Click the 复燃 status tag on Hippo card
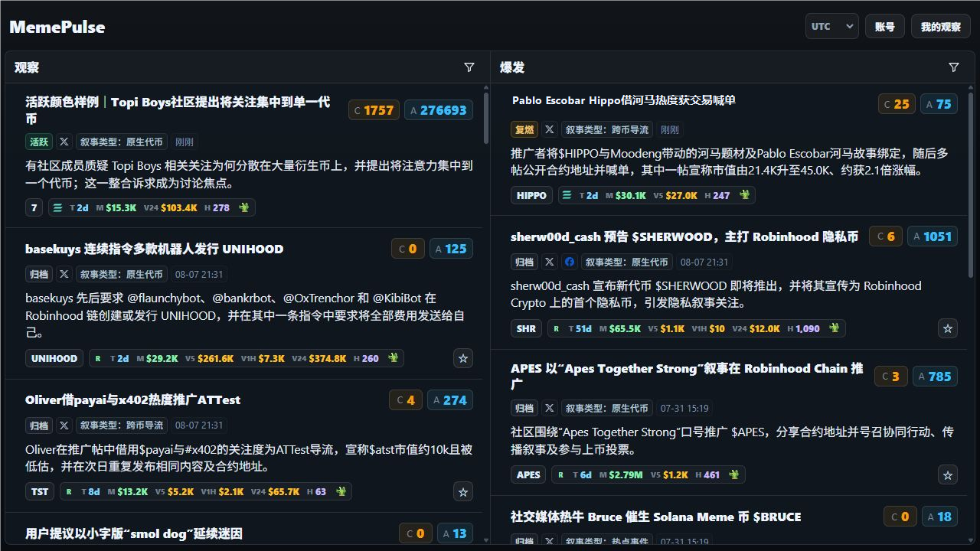This screenshot has height=551, width=980. tap(524, 129)
